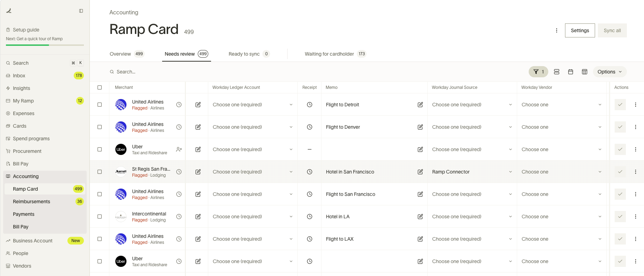Open the calendar date filter icon
The image size is (644, 276).
[571, 72]
